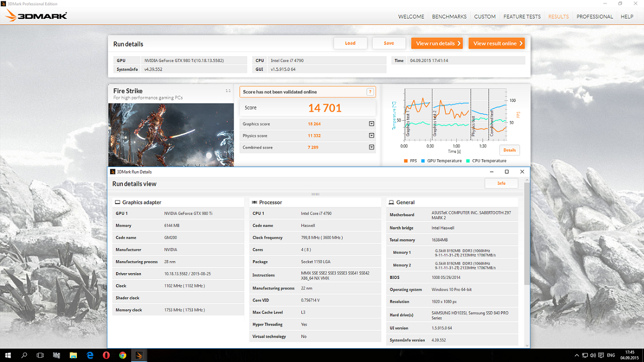Click the Save result button

(x=389, y=43)
